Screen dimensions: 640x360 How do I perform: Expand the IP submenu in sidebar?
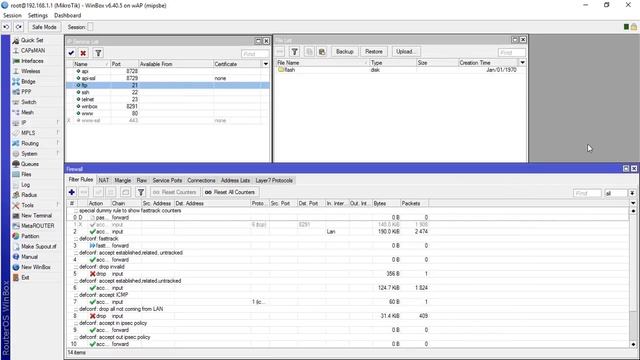pyautogui.click(x=24, y=123)
